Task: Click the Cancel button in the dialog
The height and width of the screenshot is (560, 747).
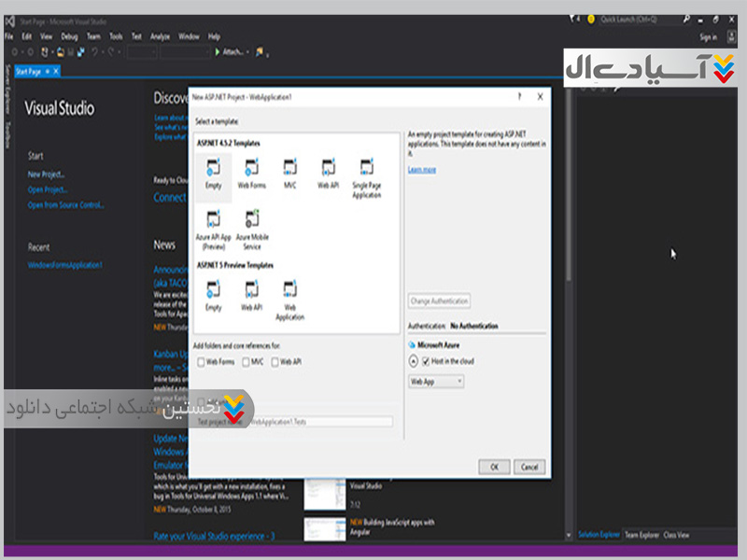Action: click(x=529, y=466)
